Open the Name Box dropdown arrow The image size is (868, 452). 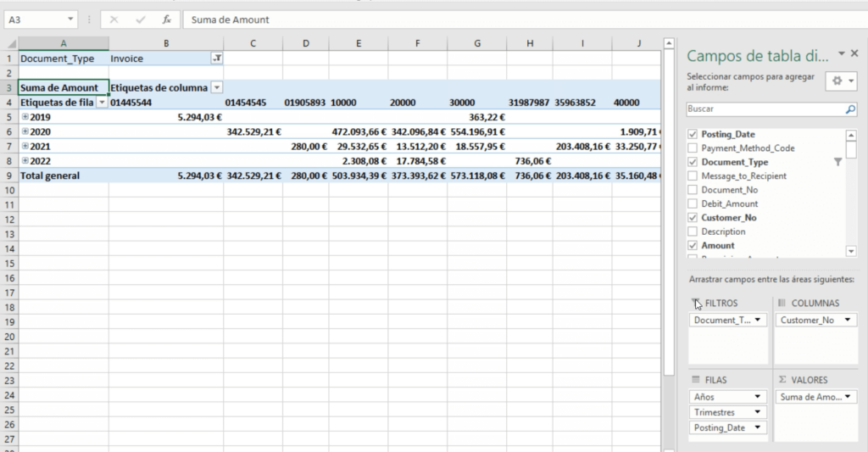(69, 20)
